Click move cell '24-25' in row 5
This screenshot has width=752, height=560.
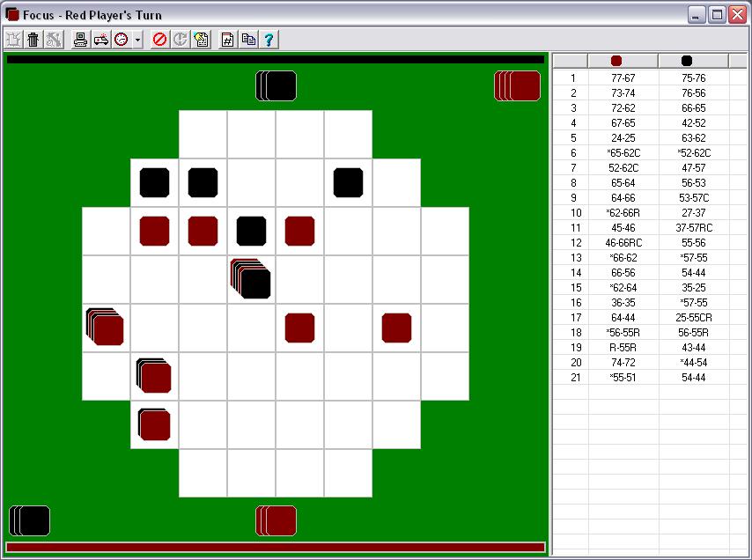pyautogui.click(x=623, y=137)
